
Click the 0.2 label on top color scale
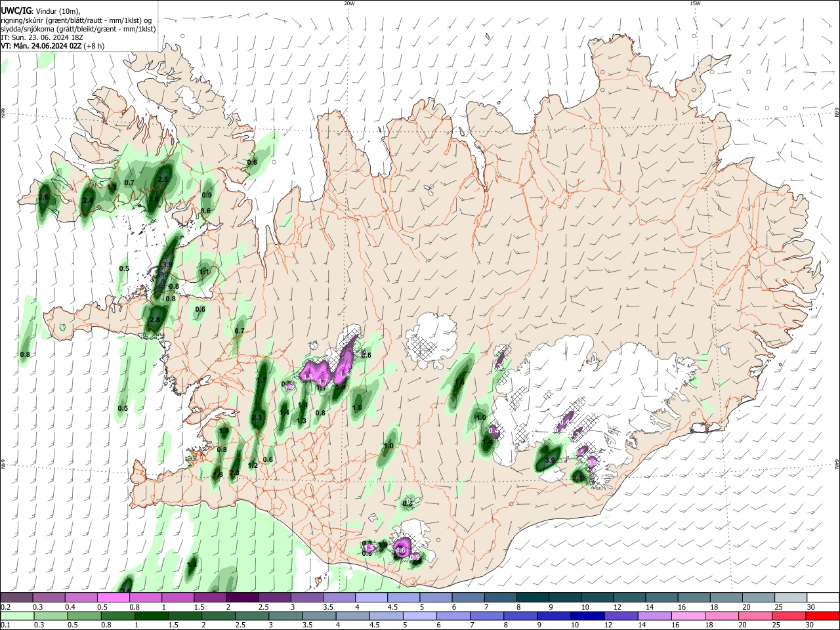click(5, 607)
